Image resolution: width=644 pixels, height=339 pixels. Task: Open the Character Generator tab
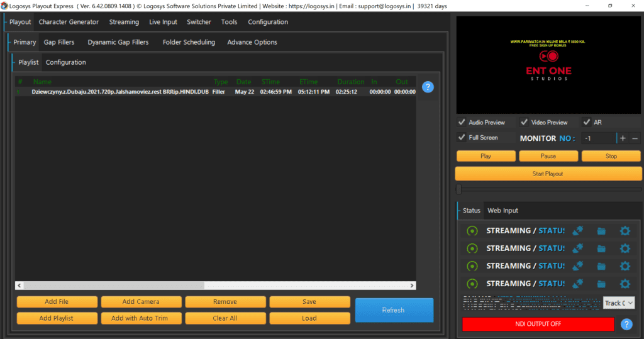tap(69, 22)
